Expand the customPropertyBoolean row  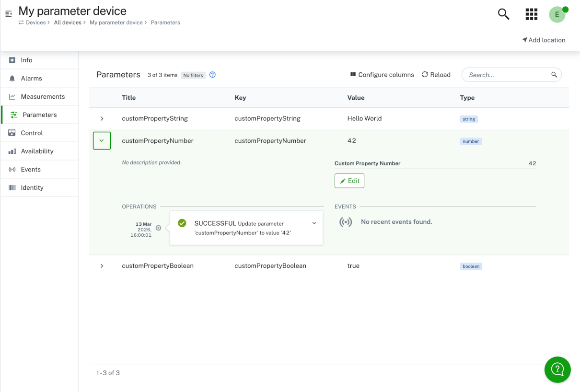tap(102, 266)
